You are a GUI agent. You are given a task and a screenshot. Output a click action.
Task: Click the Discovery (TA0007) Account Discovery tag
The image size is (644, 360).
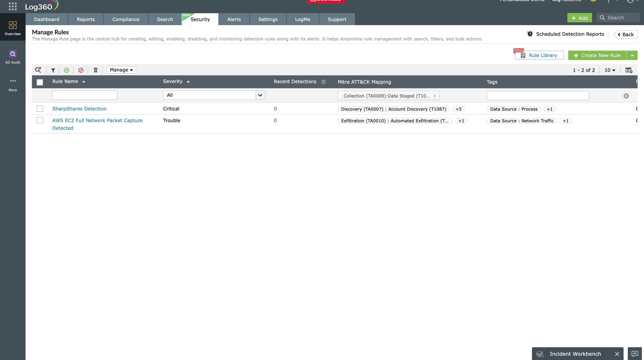pos(394,109)
